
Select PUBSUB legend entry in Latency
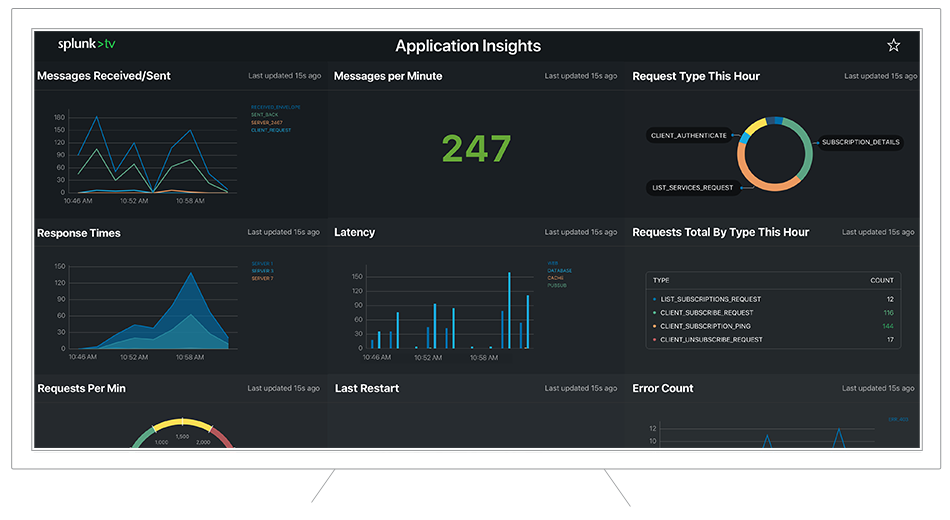click(557, 285)
